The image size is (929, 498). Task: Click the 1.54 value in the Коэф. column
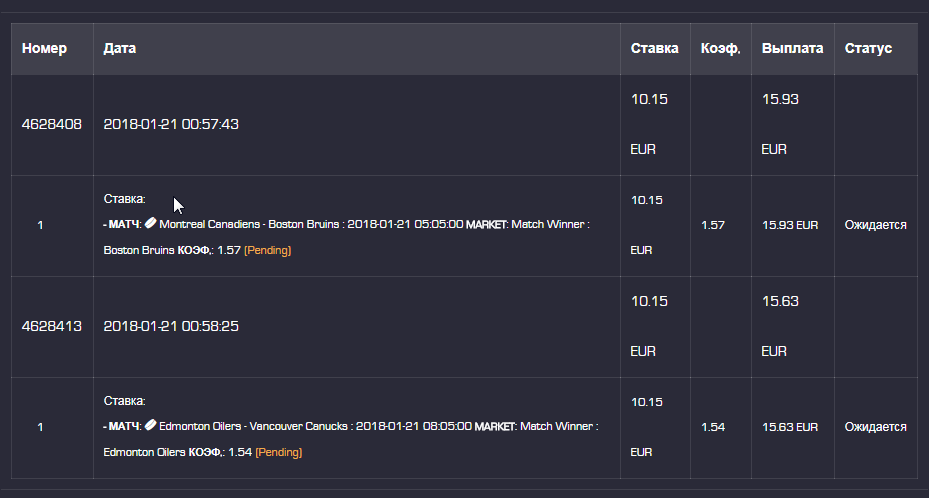coord(713,427)
